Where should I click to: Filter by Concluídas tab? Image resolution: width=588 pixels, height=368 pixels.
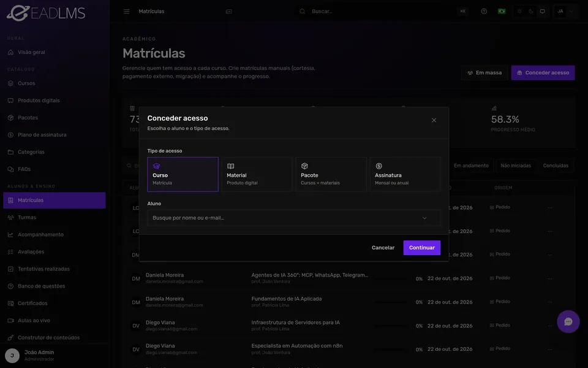[x=556, y=166]
